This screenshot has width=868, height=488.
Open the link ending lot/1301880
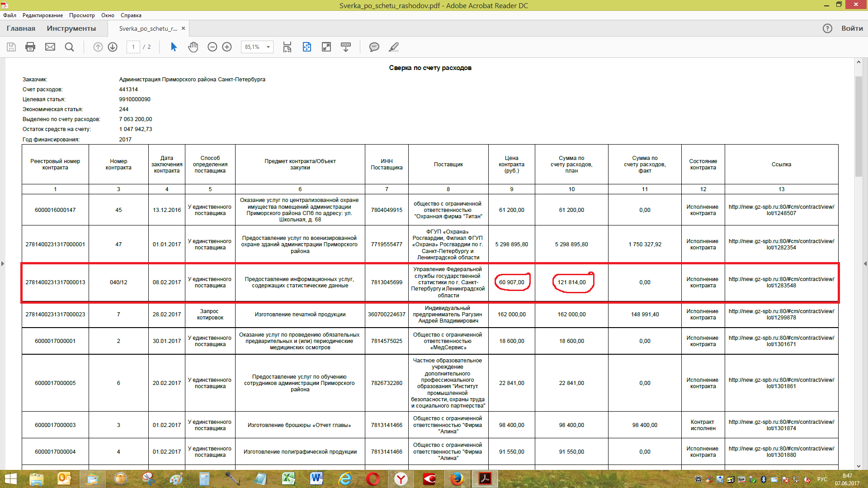pyautogui.click(x=781, y=452)
